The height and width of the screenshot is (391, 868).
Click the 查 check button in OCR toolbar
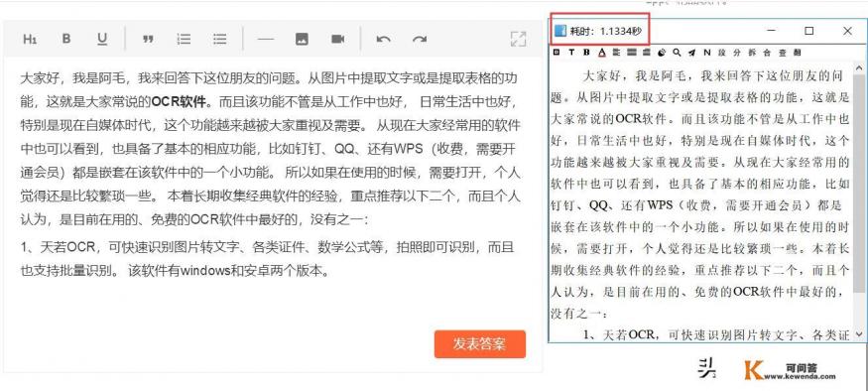pos(783,52)
